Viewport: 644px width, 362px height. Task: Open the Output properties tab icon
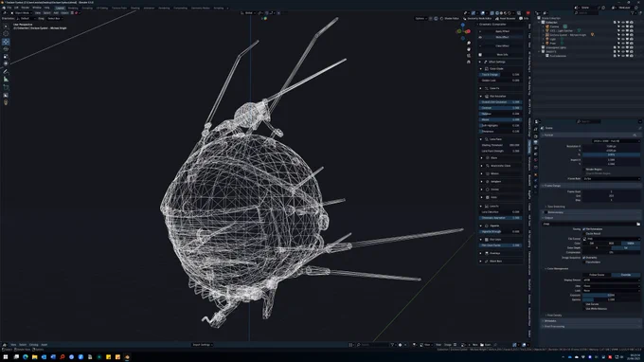point(536,142)
